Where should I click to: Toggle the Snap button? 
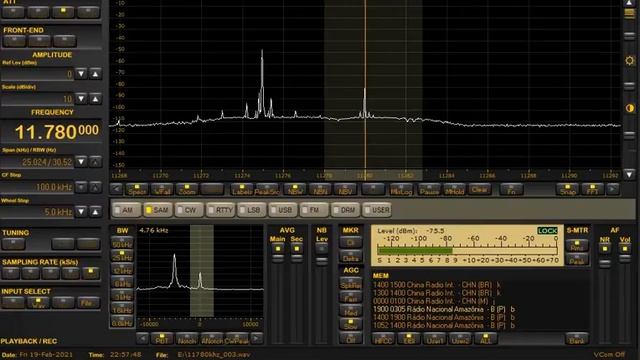pos(568,189)
